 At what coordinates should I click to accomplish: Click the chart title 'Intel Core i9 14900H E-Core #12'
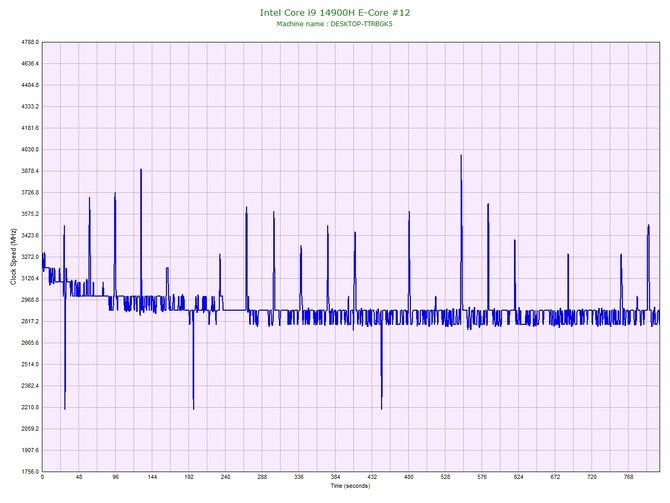335,12
